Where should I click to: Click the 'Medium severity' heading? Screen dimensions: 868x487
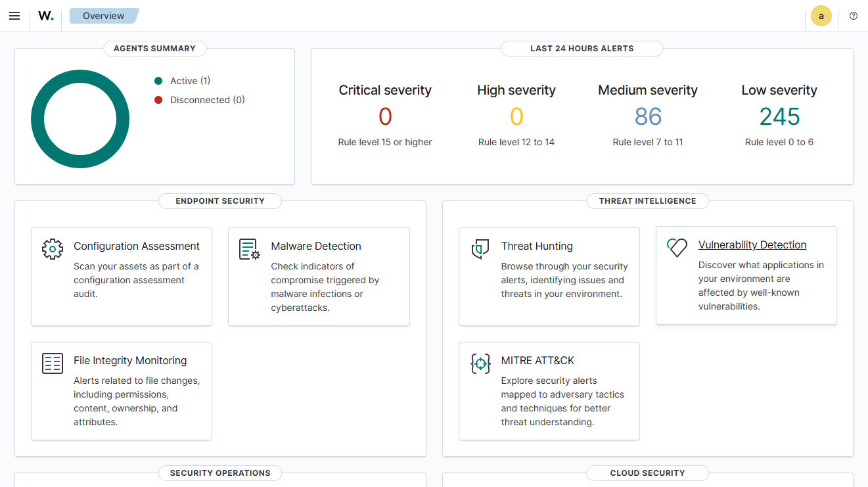pyautogui.click(x=648, y=91)
